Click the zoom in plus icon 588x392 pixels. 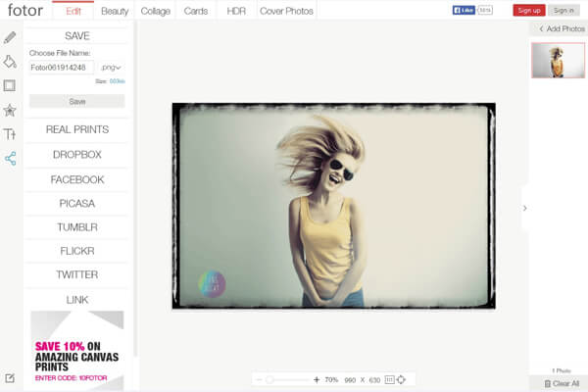pos(316,379)
